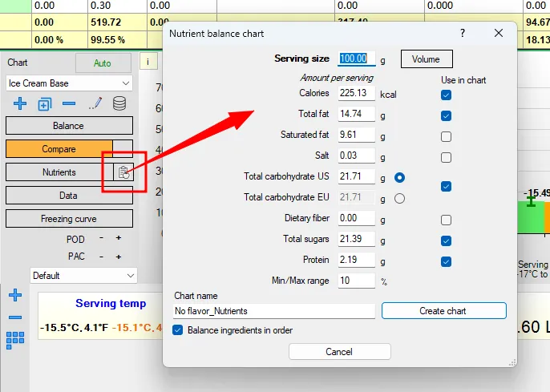Viewport: 550px width, 392px height.
Task: Click the Salt value field
Action: [356, 156]
